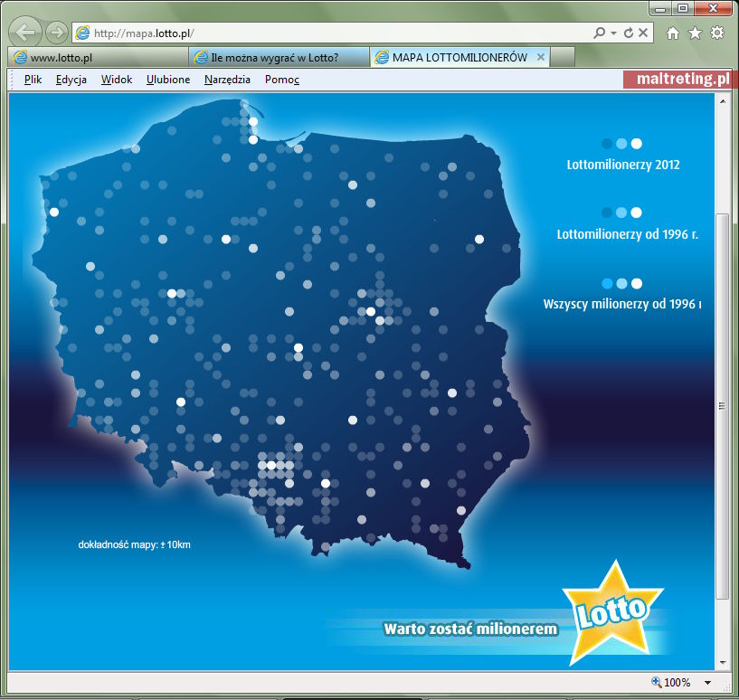739x700 pixels.
Task: Click the 100% zoom level value
Action: point(677,683)
